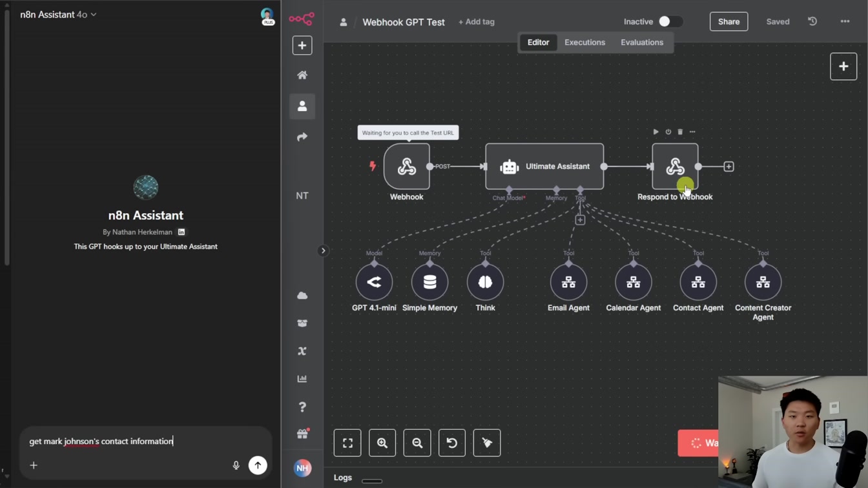Screen dimensions: 868x488
Task: Open the Personal user icon in sidebar
Action: coord(302,106)
